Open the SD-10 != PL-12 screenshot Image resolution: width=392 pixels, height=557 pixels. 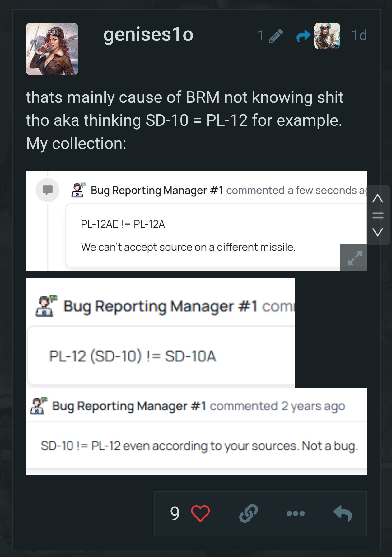[x=196, y=436]
